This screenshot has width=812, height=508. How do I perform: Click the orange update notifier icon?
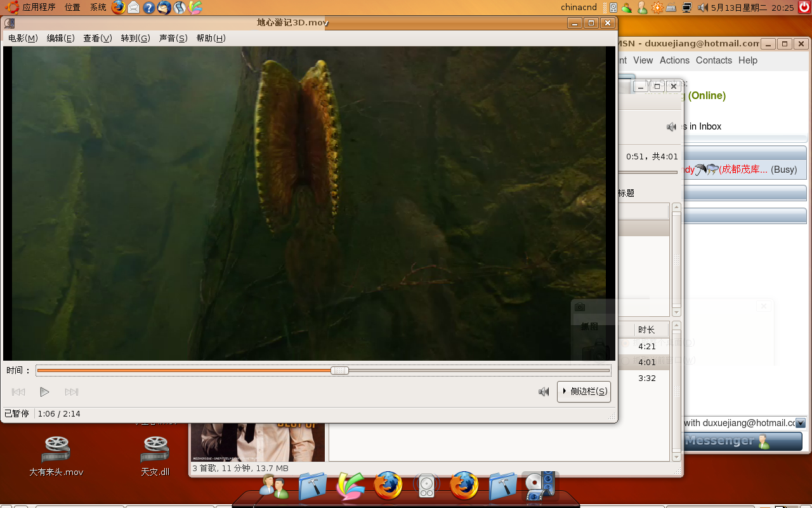(x=657, y=8)
